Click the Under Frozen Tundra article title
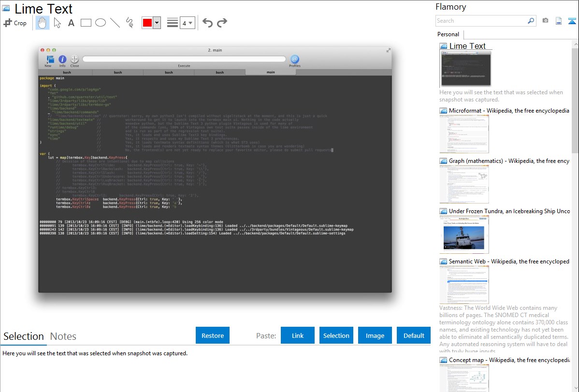Image resolution: width=579 pixels, height=392 pixels. (509, 211)
